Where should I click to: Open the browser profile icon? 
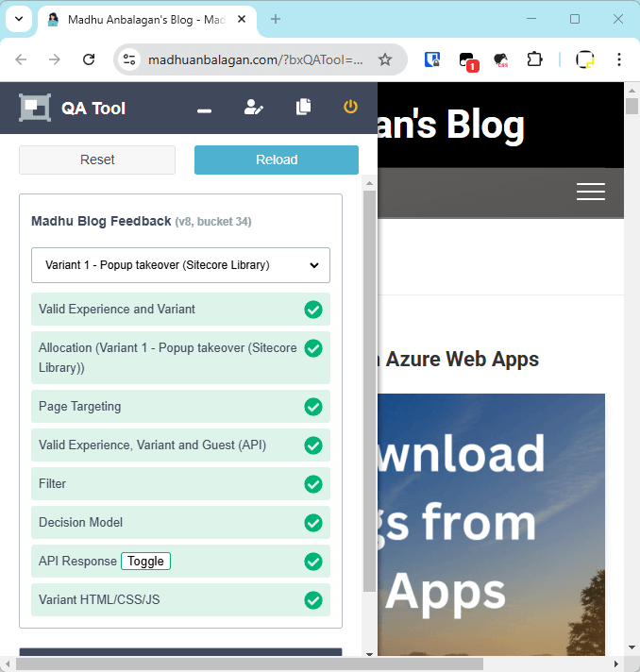click(x=584, y=59)
